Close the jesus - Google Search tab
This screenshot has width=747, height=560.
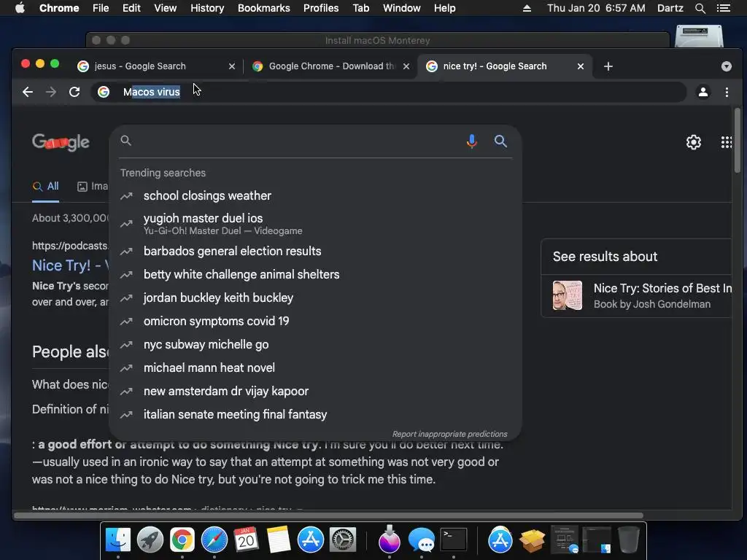[231, 66]
